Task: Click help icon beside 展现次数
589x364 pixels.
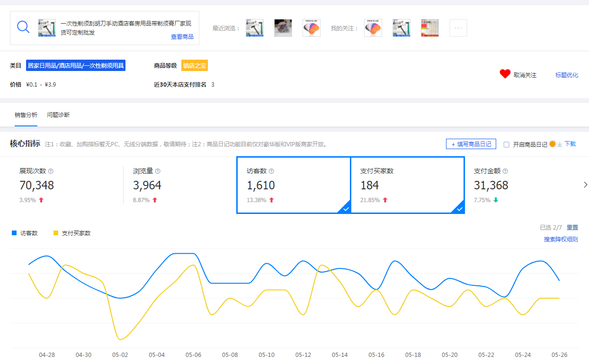Action: (x=51, y=171)
